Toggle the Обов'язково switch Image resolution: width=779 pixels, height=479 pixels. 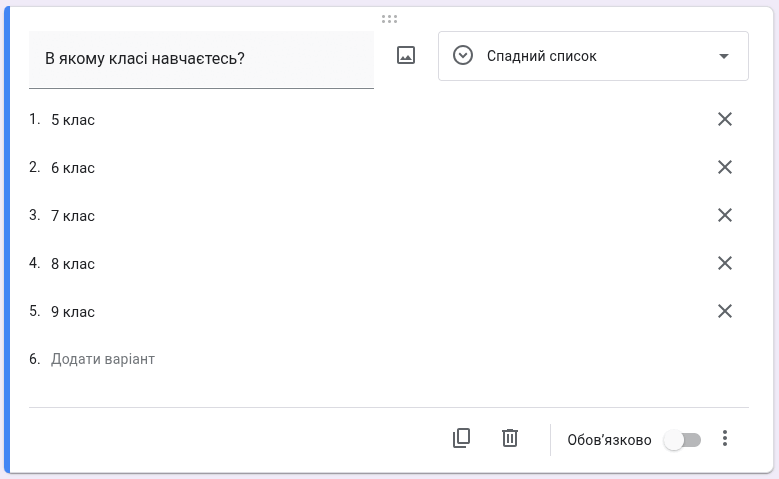(682, 440)
